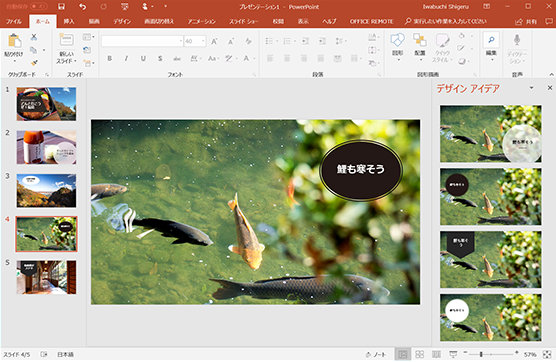This screenshot has height=362, width=556.
Task: Open the 挿入 (Insert) tab
Action: pyautogui.click(x=69, y=21)
